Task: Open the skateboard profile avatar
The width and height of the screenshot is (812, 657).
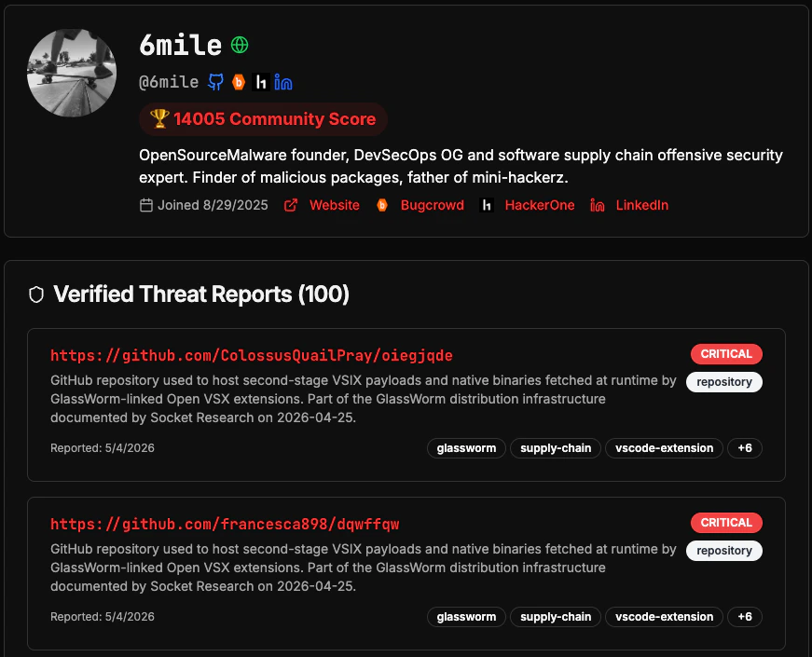Action: (72, 73)
